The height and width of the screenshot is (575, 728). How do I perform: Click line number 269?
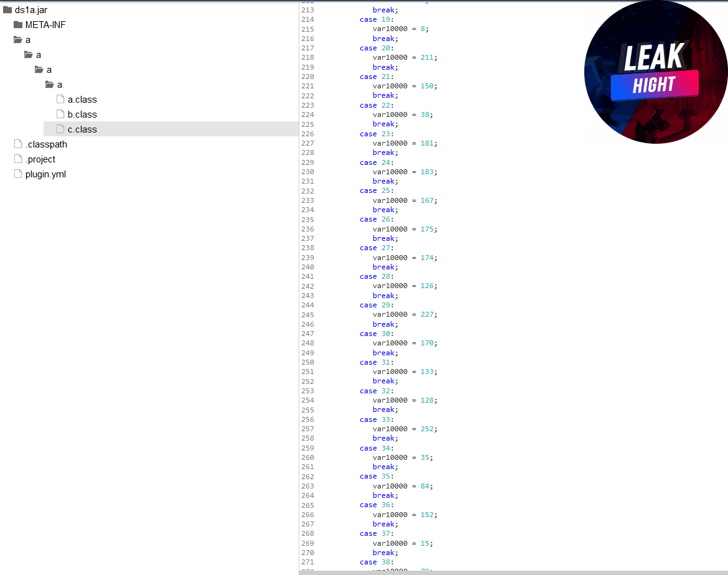(x=308, y=543)
